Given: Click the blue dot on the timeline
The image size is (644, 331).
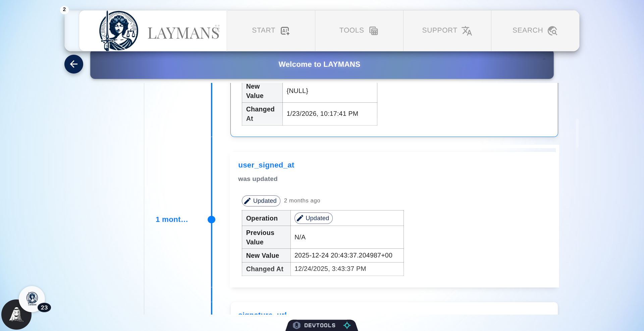Looking at the screenshot, I should point(211,220).
